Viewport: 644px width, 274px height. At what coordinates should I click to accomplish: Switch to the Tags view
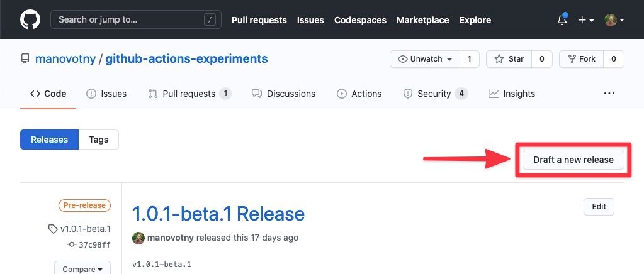coord(99,140)
